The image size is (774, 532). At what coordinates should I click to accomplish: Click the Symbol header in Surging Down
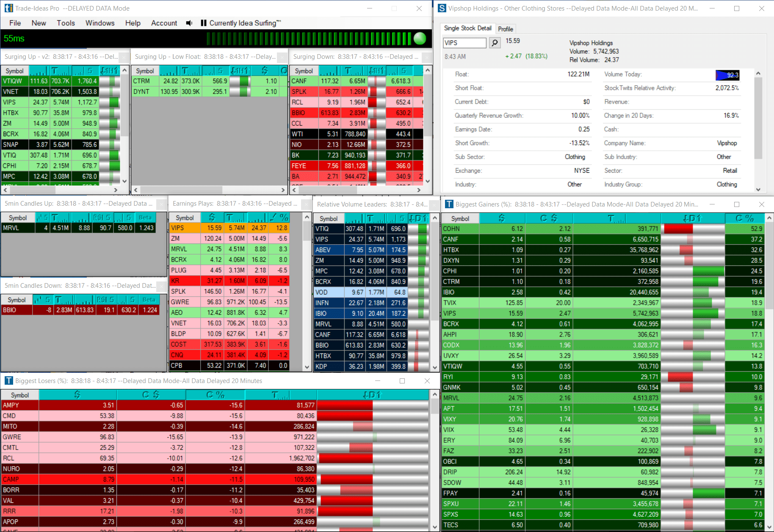coord(304,71)
